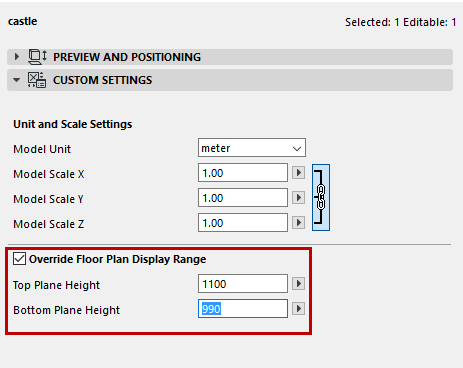Click the Unit and Scale Settings heading
Screen dimensions: 463x368
73,124
